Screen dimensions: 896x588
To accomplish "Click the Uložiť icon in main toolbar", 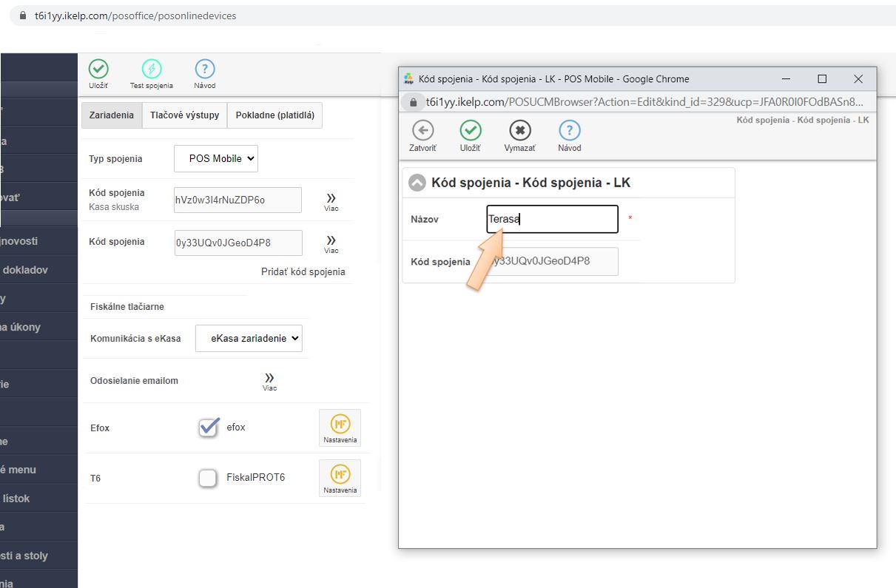I will (98, 70).
